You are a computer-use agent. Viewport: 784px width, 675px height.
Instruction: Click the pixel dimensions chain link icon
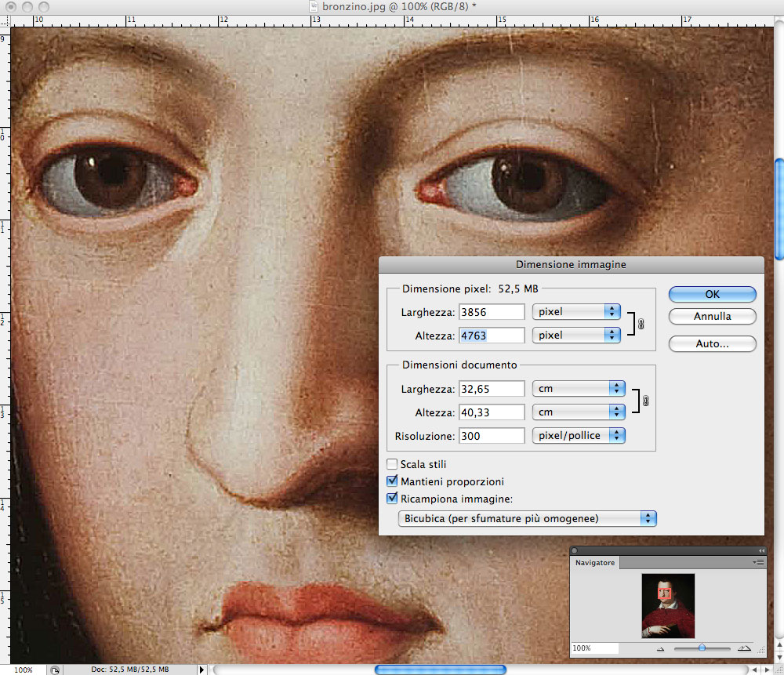click(641, 324)
